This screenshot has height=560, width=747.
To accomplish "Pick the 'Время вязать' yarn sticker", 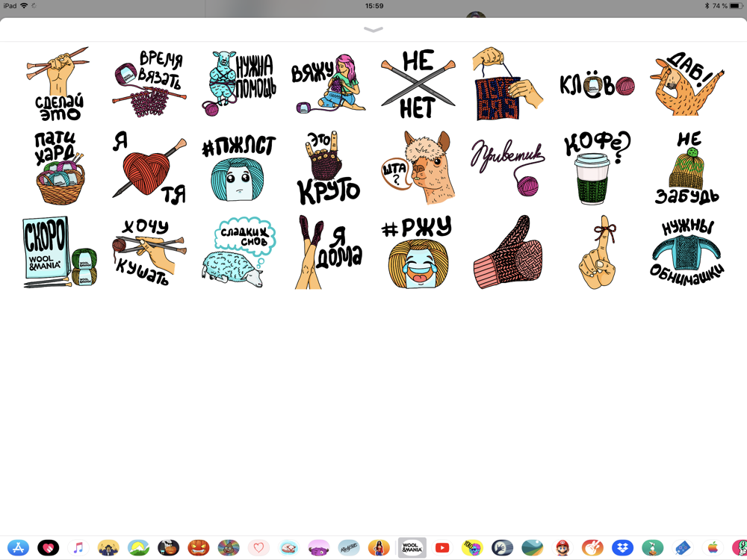I will 149,84.
